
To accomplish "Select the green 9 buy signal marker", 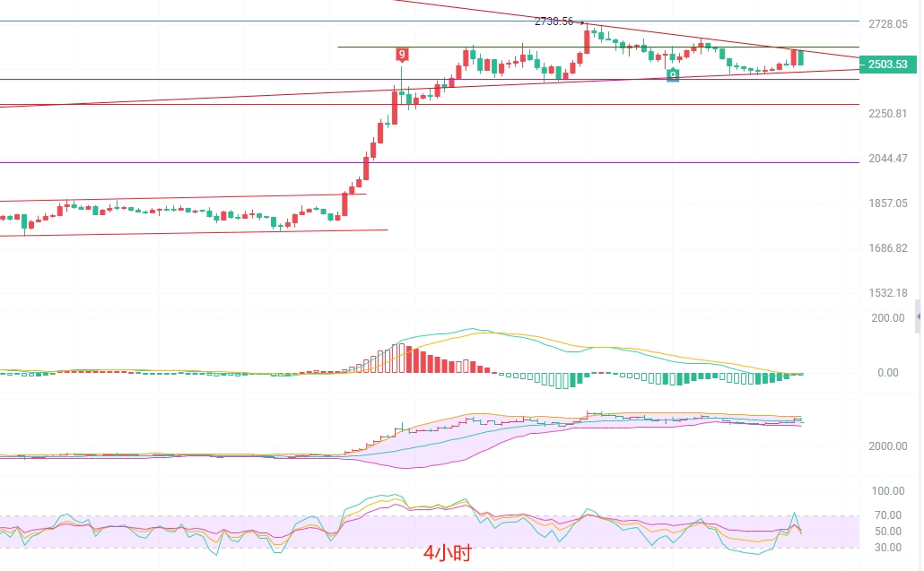I will [673, 75].
